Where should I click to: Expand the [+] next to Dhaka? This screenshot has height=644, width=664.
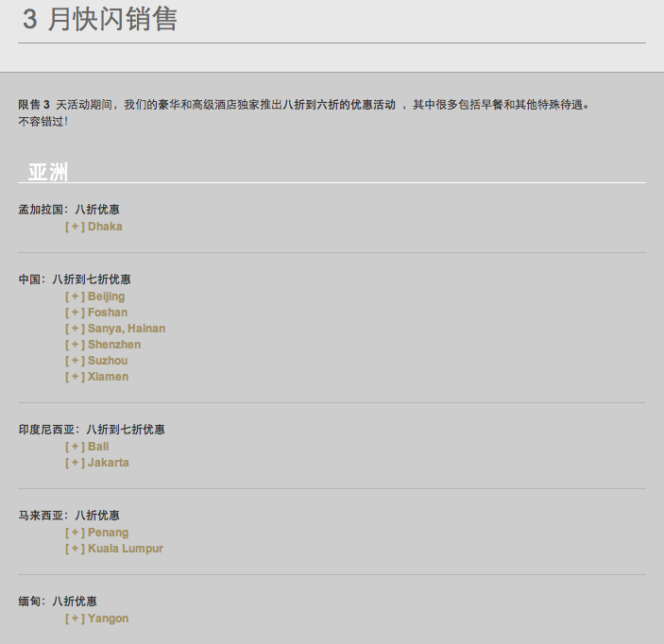[x=75, y=227]
